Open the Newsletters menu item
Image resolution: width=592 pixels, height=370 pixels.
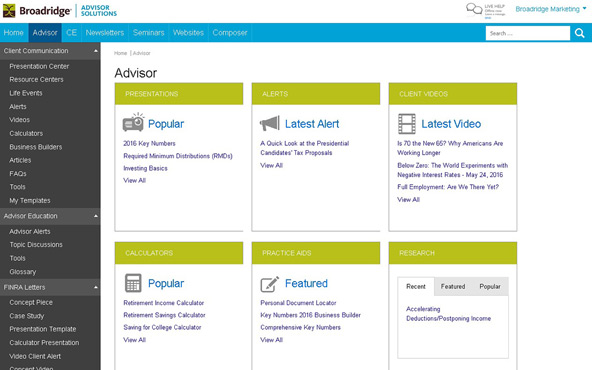[105, 32]
